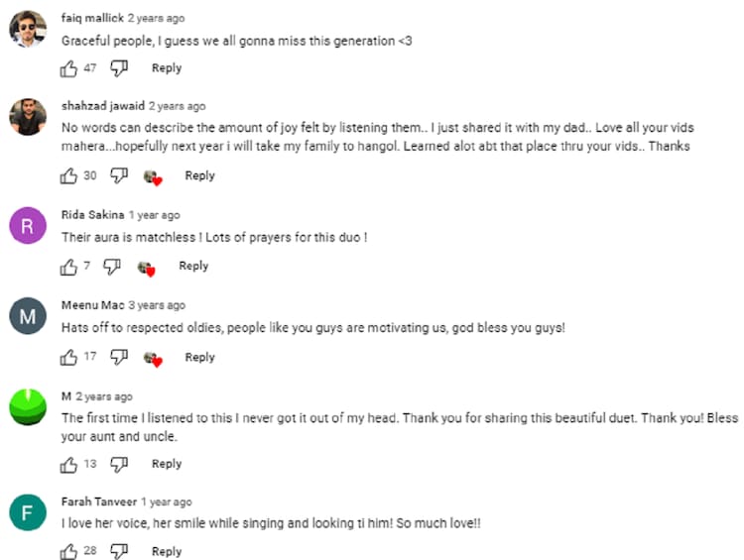
Task: Click creator heart on shahzad jawaid's comment
Action: click(152, 176)
